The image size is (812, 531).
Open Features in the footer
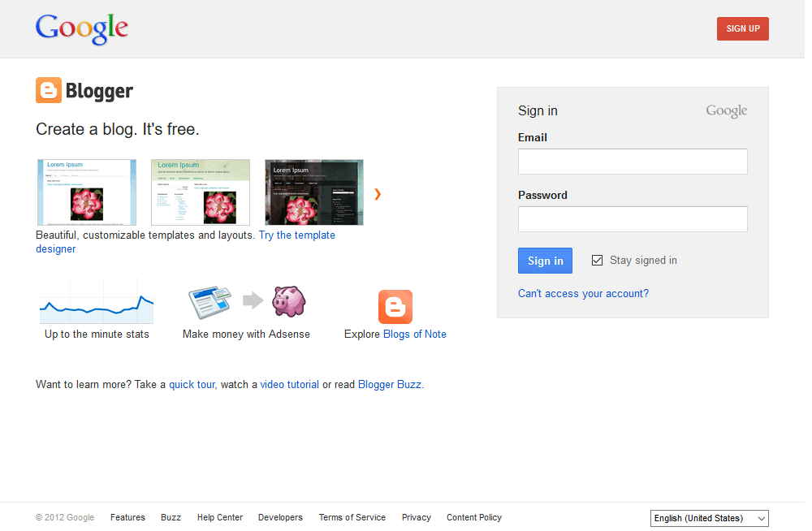coord(128,517)
